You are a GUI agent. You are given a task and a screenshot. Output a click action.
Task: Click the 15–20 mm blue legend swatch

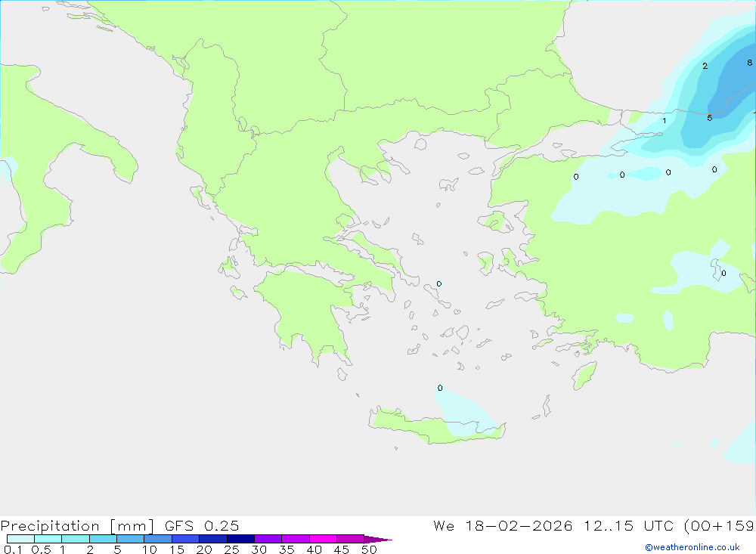click(186, 539)
